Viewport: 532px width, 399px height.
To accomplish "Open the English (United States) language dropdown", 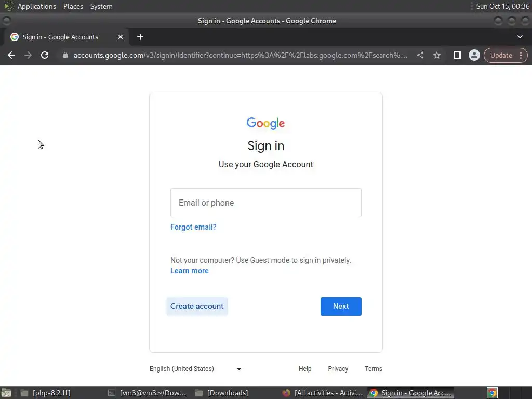I will 195,369.
